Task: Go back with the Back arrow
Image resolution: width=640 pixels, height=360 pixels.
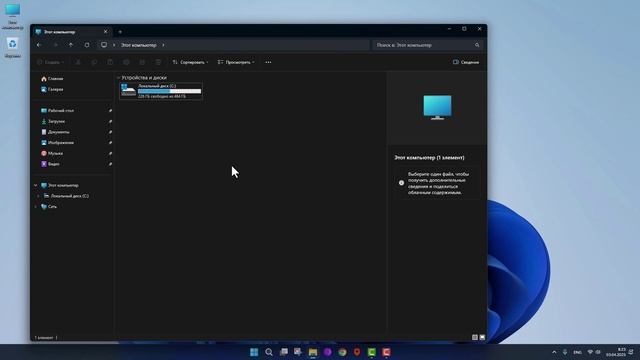Action: point(39,45)
